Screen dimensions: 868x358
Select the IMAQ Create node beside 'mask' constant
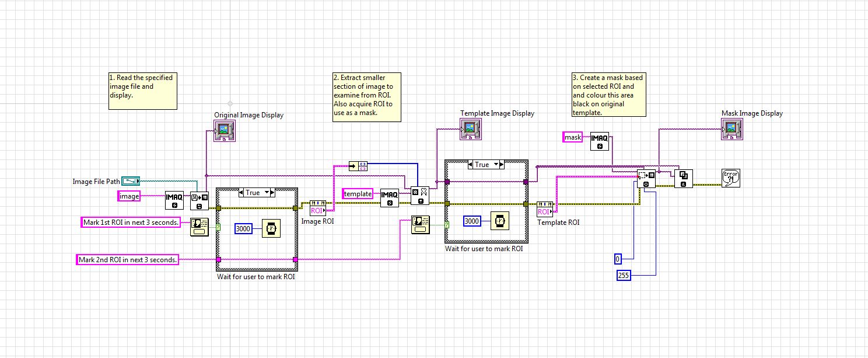600,141
